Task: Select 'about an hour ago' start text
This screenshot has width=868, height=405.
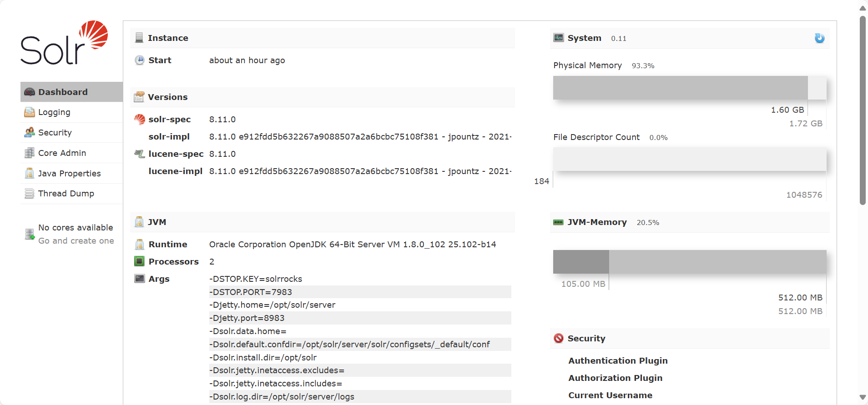Action: point(247,60)
